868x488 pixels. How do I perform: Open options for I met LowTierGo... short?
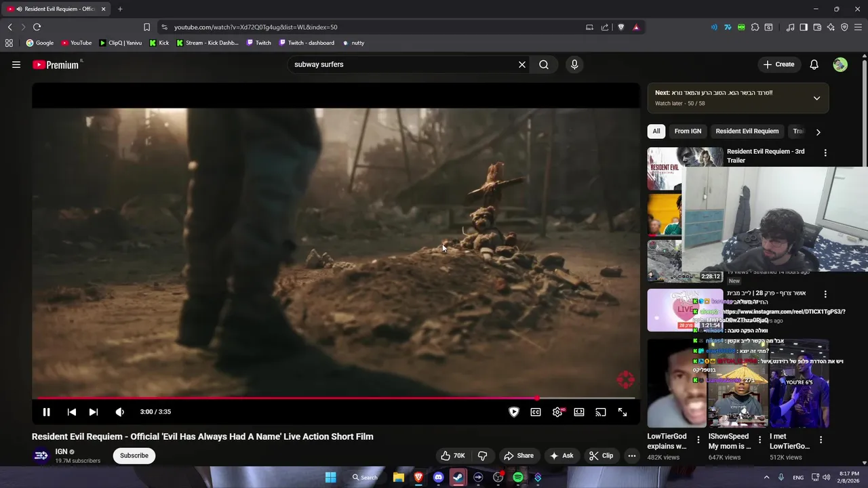click(x=821, y=440)
